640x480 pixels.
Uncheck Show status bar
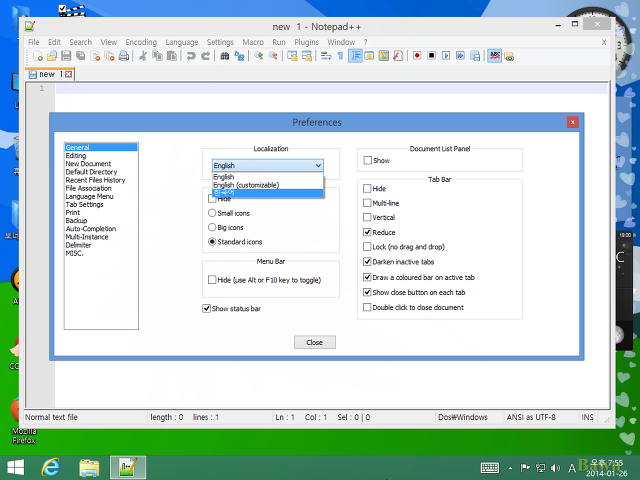click(207, 308)
